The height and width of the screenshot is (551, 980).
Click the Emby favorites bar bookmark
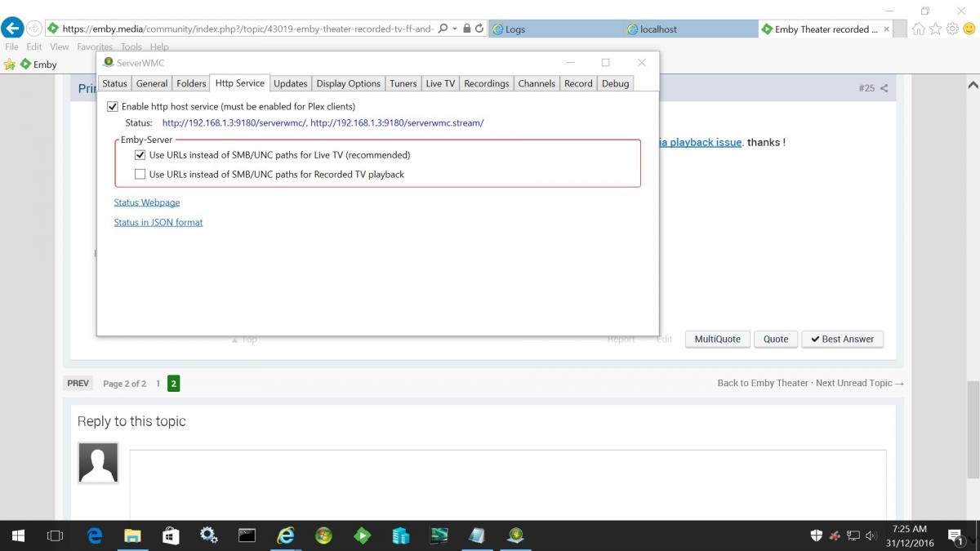(38, 64)
